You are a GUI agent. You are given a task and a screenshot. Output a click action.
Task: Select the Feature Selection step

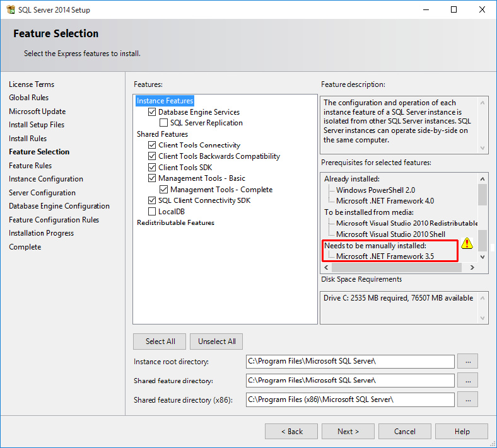pyautogui.click(x=39, y=152)
